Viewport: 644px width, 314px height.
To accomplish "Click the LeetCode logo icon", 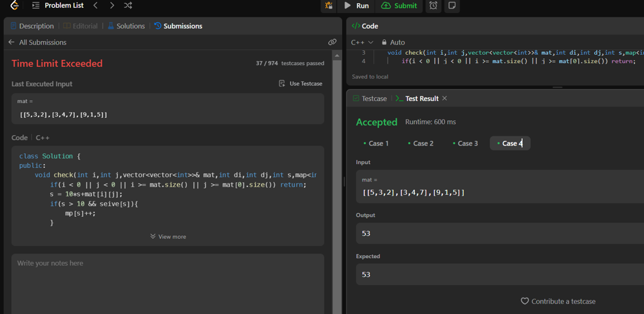I will click(14, 5).
